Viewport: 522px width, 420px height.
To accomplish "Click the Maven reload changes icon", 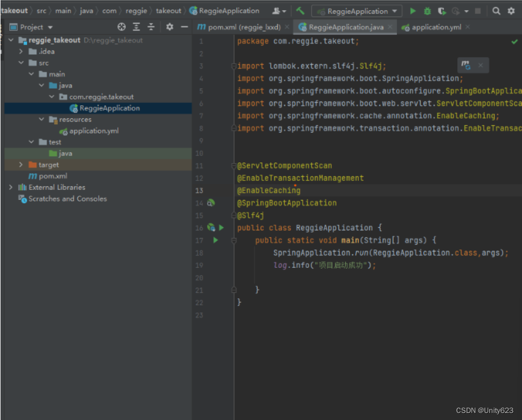I will pos(466,65).
